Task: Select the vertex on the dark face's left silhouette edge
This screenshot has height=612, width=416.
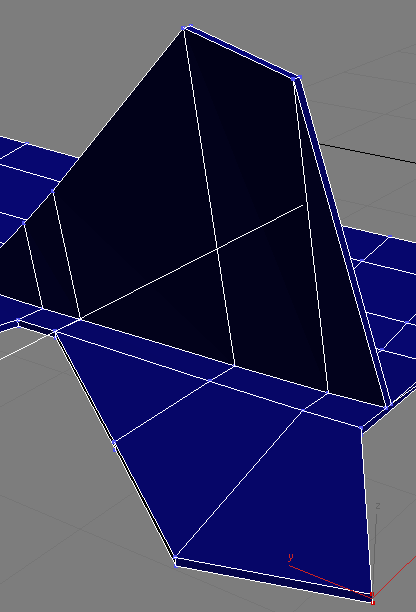Action: 53,191
